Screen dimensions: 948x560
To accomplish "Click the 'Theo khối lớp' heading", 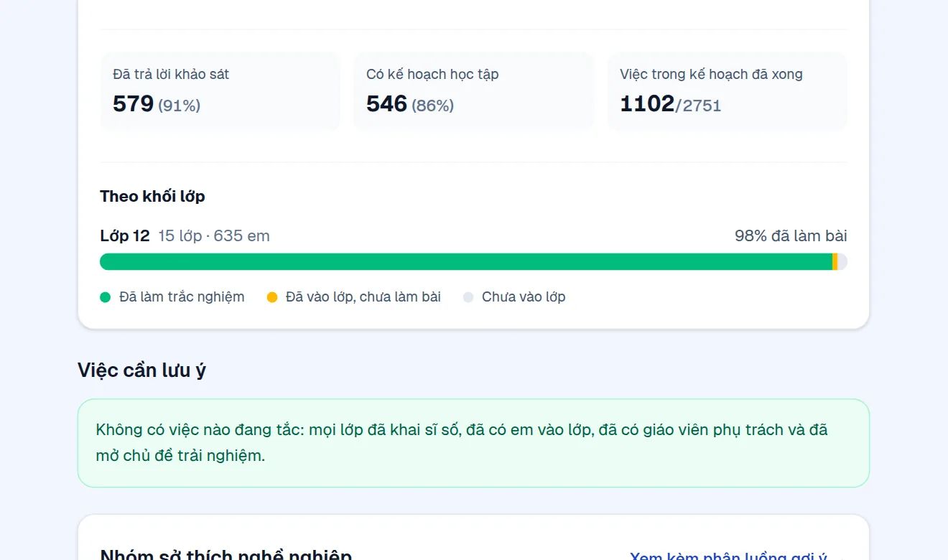I will (152, 197).
